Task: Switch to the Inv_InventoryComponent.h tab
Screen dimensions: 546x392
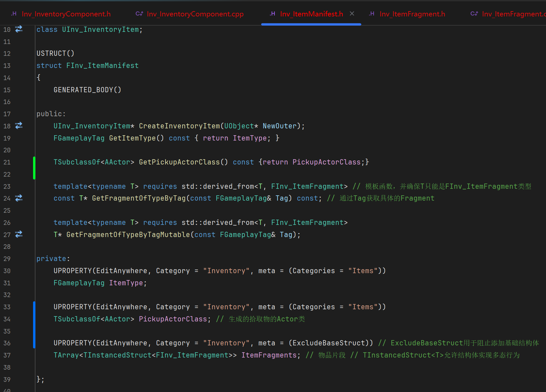Action: point(66,14)
